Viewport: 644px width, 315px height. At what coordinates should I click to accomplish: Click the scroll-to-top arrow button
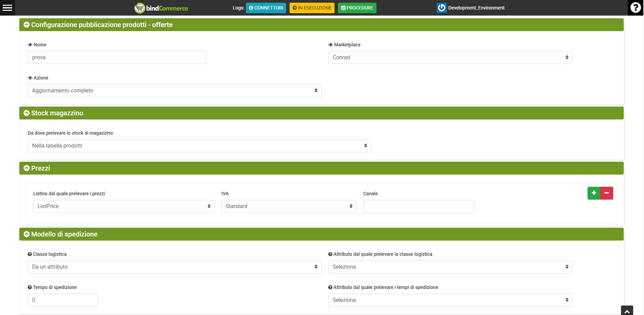pos(627,311)
